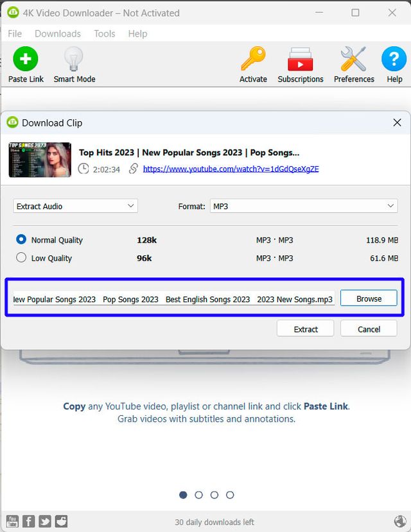Click the Browse button
Screen dimensions: 411x532
point(369,298)
